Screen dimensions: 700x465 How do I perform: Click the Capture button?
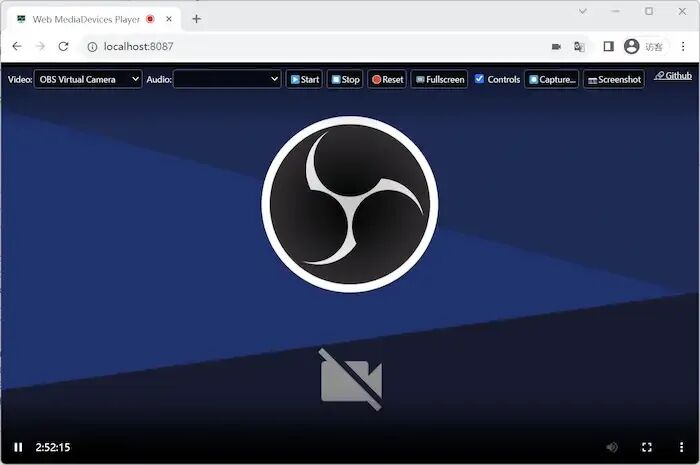[552, 79]
